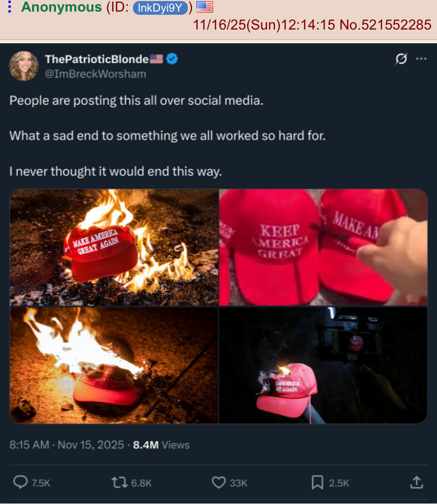Click the Grok slashed-circle icon on the tweet
The width and height of the screenshot is (437, 504).
pyautogui.click(x=401, y=59)
